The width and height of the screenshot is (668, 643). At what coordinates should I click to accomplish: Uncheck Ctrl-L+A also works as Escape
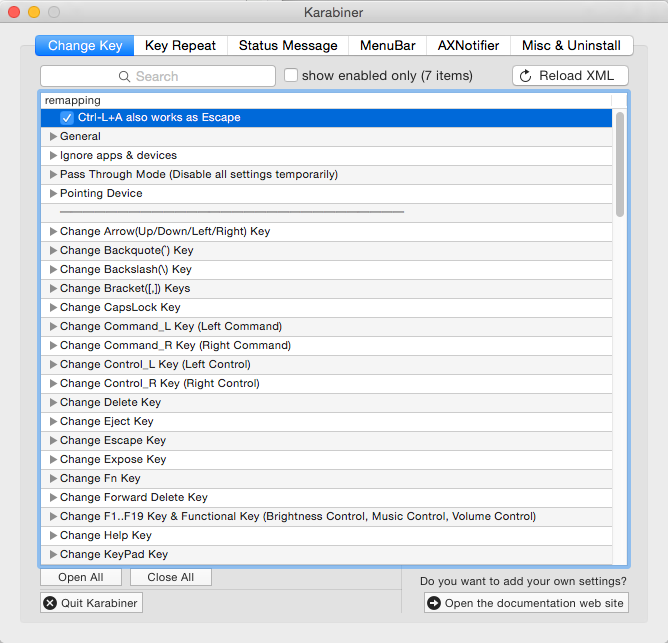[66, 118]
